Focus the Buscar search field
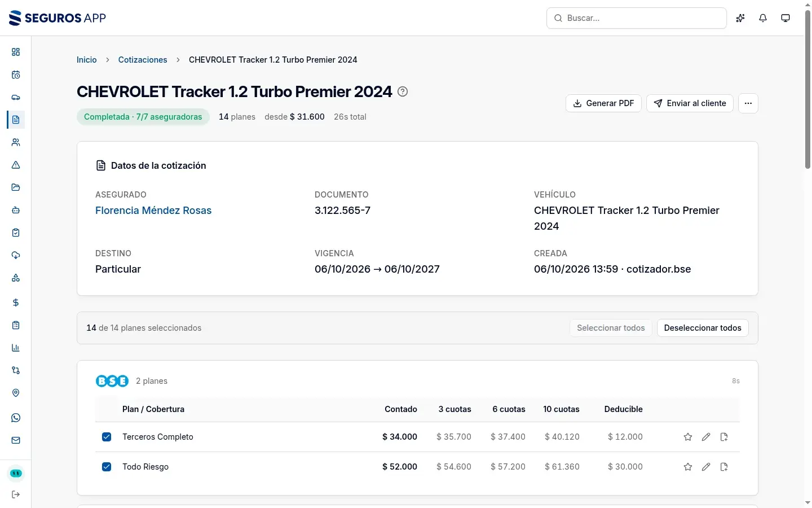 tap(637, 18)
